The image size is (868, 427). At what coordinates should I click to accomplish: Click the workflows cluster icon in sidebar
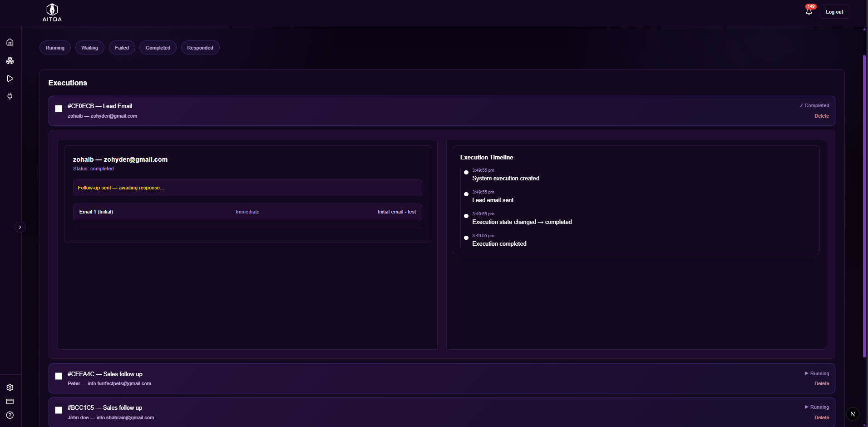tap(10, 60)
